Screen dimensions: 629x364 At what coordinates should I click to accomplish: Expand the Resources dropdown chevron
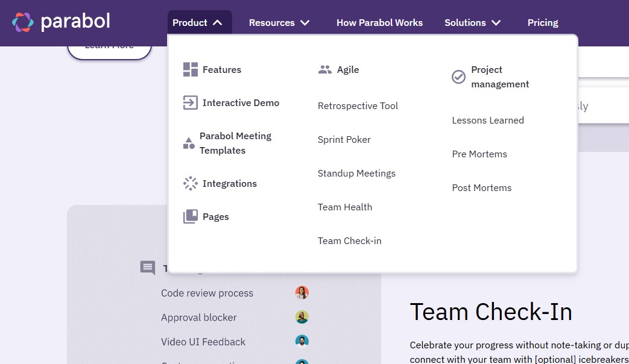click(x=305, y=23)
